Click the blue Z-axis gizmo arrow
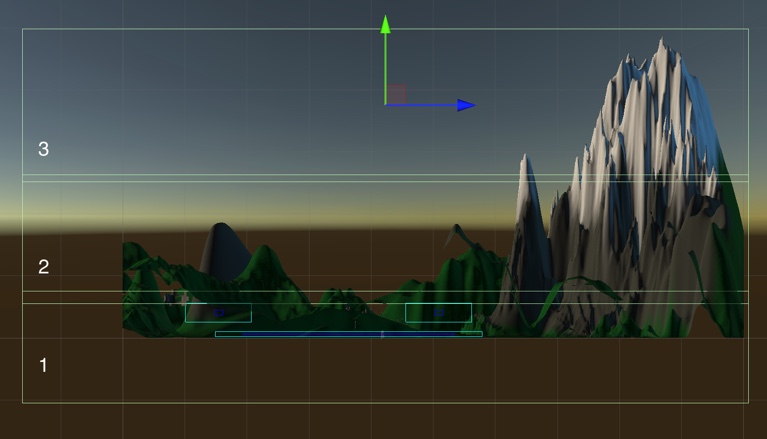The width and height of the screenshot is (767, 439). click(430, 105)
